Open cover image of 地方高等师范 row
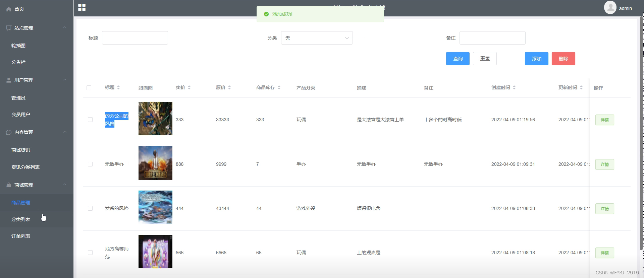This screenshot has width=644, height=278. [x=155, y=252]
